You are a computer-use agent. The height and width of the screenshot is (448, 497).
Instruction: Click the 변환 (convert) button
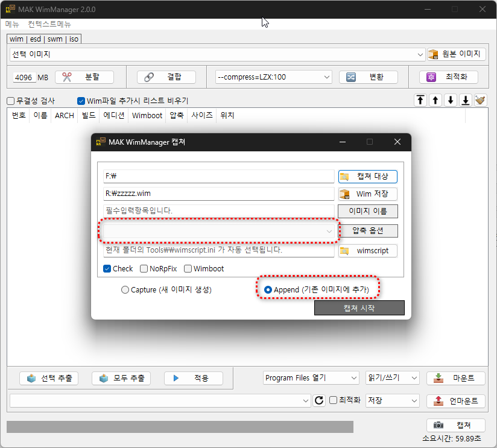[369, 77]
